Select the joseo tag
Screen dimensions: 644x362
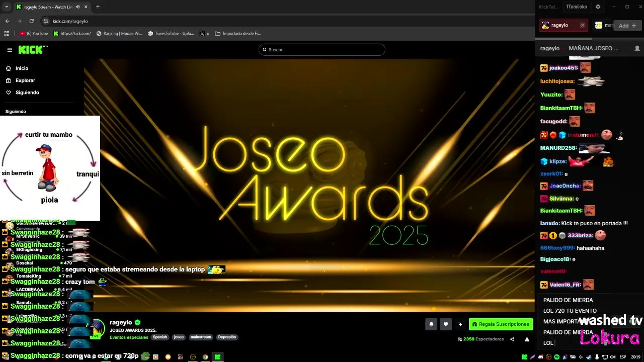point(179,337)
